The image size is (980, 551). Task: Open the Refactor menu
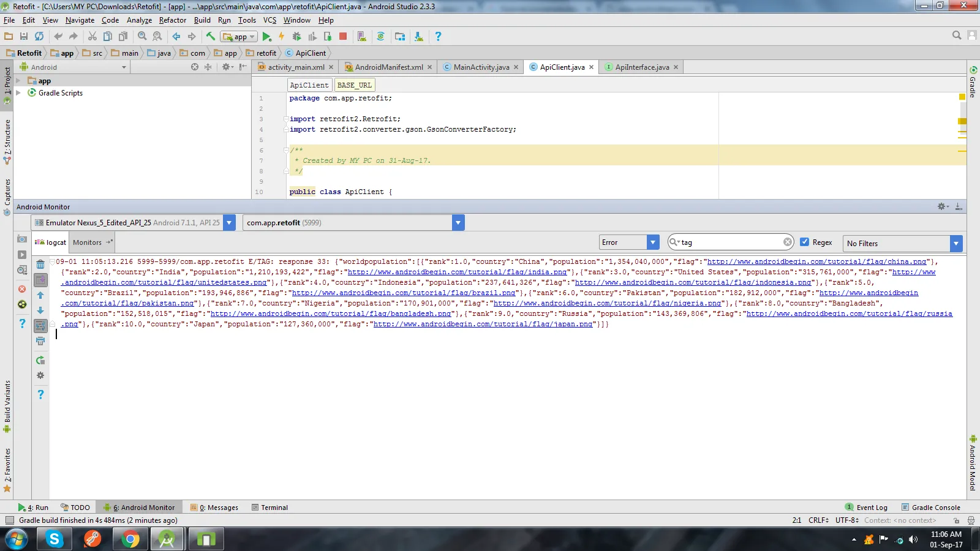173,20
